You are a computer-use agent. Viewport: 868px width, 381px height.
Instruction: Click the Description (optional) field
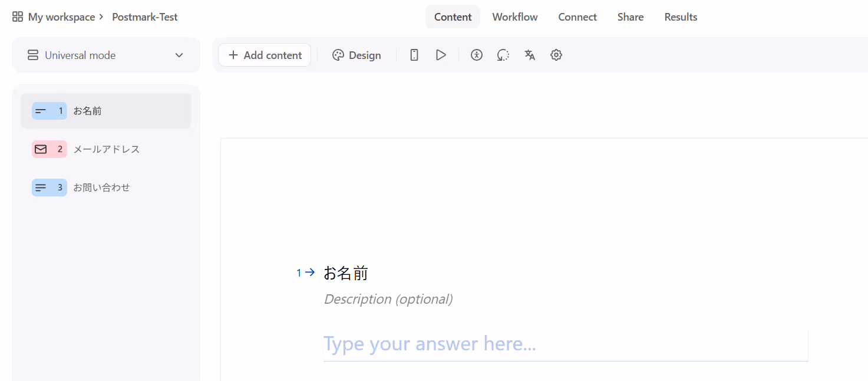pyautogui.click(x=388, y=299)
